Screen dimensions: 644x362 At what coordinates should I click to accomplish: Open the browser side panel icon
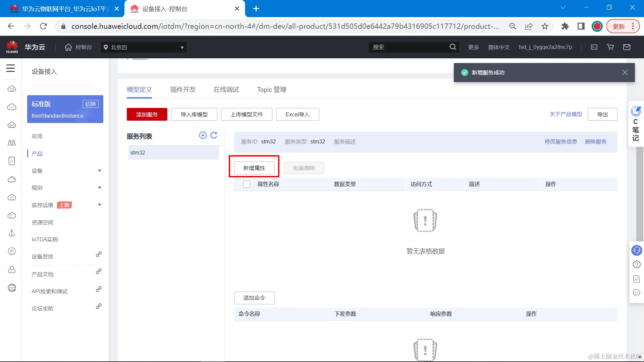pyautogui.click(x=581, y=26)
